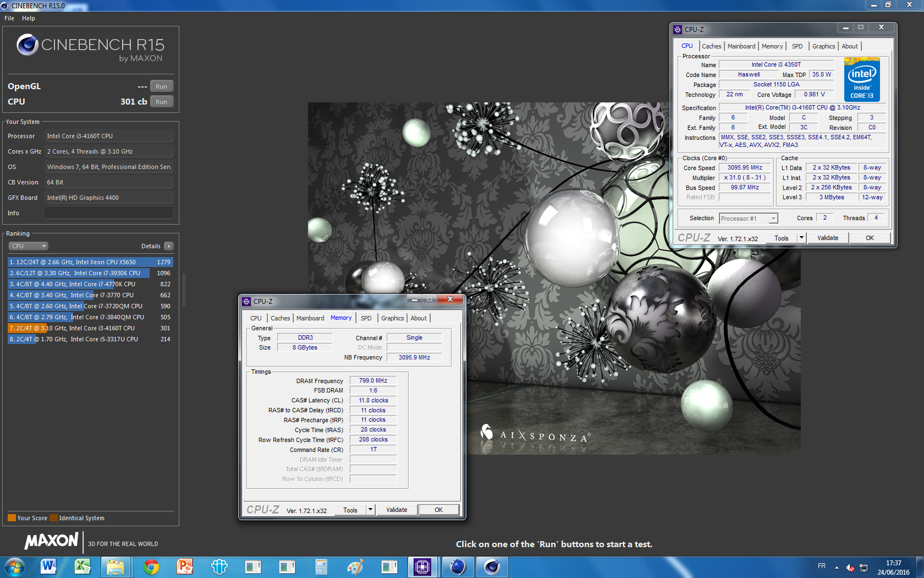
Task: Click Validate in memory CPU-Z window
Action: 397,510
